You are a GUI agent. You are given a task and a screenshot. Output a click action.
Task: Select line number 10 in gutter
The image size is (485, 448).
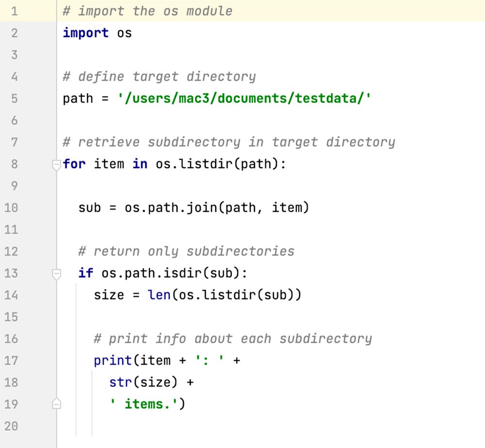[x=11, y=208]
